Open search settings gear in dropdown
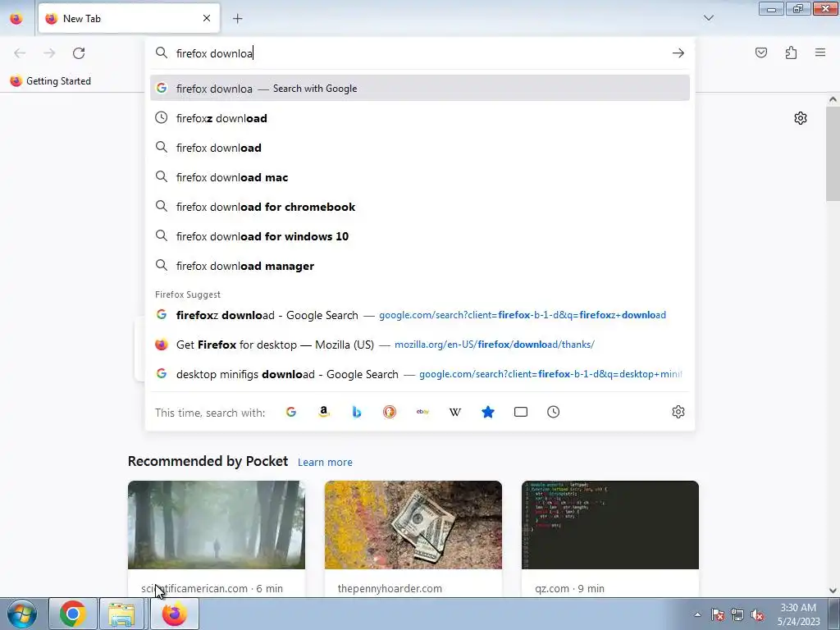The height and width of the screenshot is (630, 840). [678, 412]
